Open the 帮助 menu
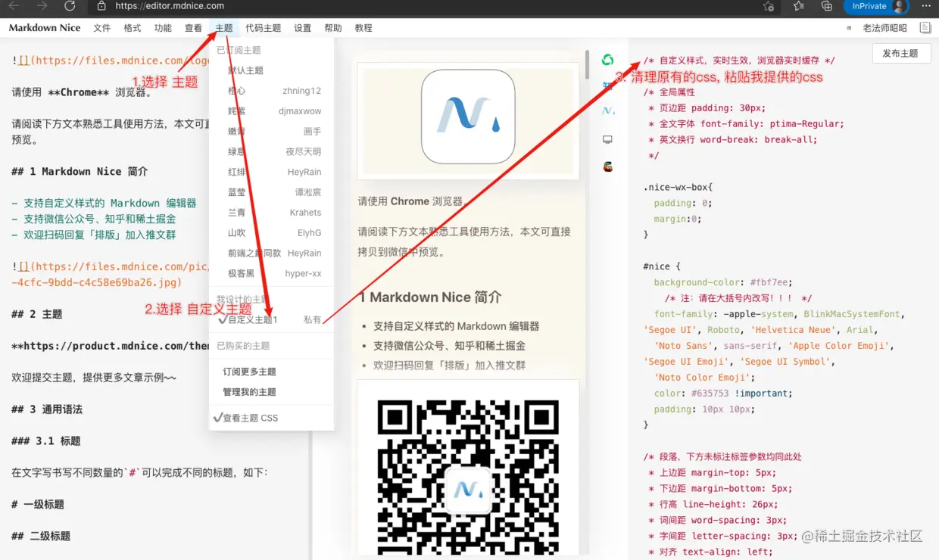Image resolution: width=939 pixels, height=560 pixels. pos(333,27)
